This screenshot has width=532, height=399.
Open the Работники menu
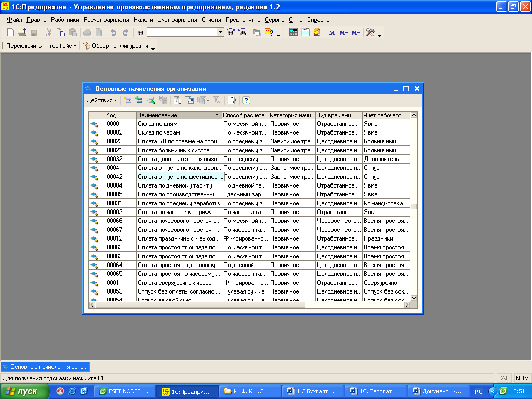pyautogui.click(x=65, y=20)
